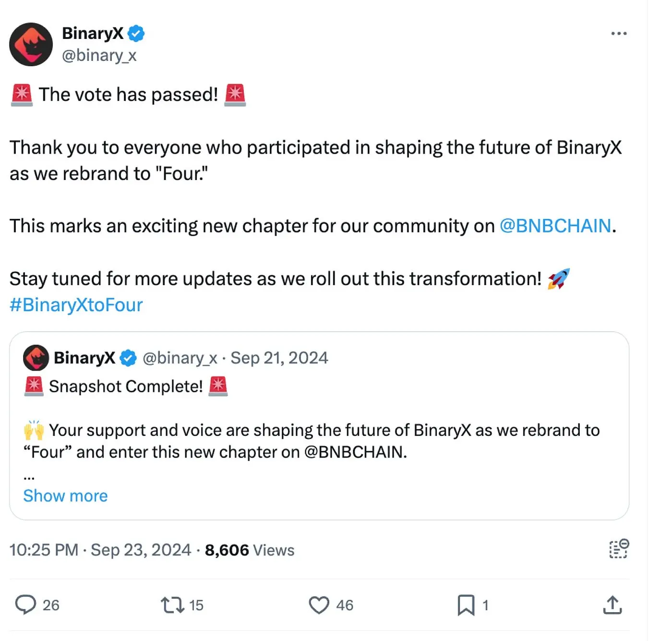Viewport: 672px width, 641px height.
Task: Bookmark this tweet
Action: click(466, 605)
